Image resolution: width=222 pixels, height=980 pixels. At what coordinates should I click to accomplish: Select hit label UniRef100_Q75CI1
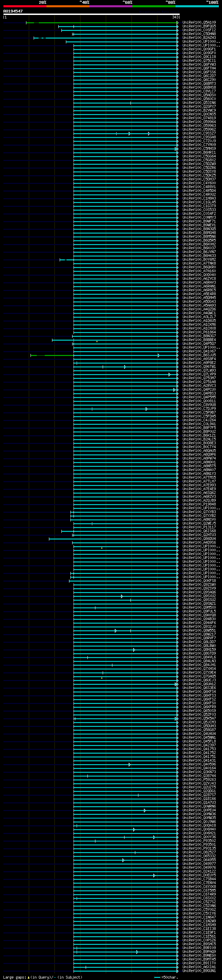pos(199,60)
